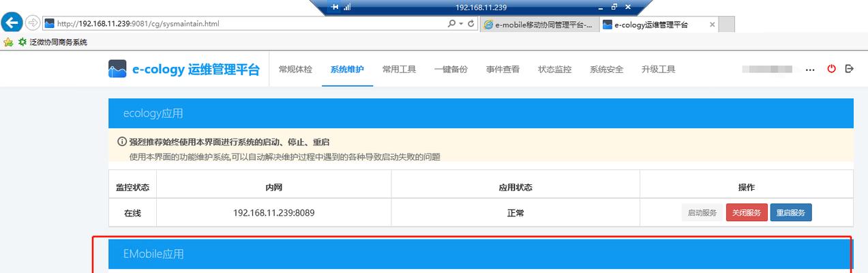Click the 192.168.11.239 remote connection title

(x=481, y=7)
